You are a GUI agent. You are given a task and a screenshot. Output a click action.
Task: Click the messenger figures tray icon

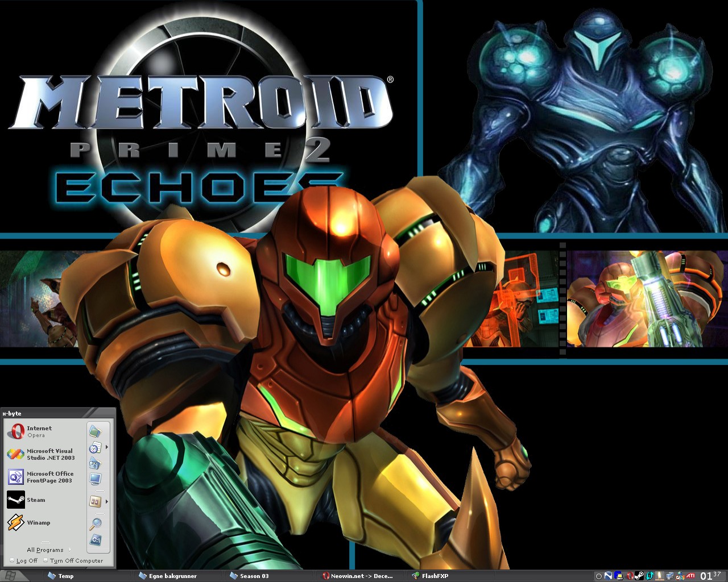pyautogui.click(x=680, y=576)
